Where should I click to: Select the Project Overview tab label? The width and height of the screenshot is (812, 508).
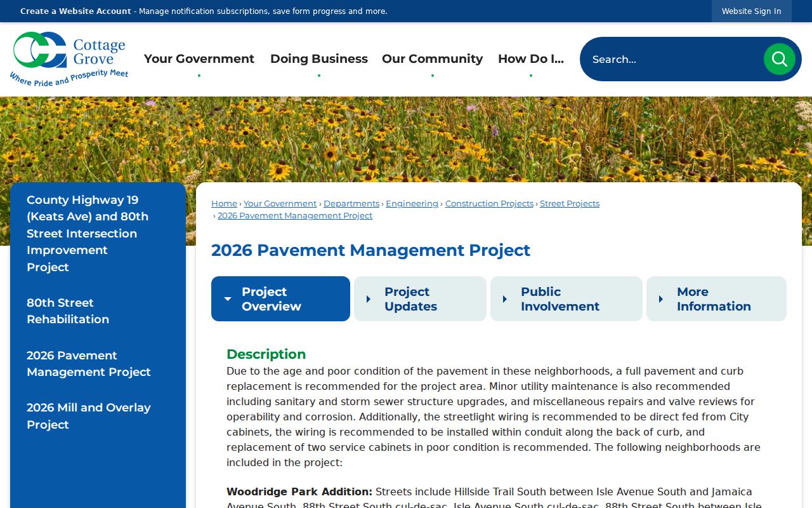[272, 299]
